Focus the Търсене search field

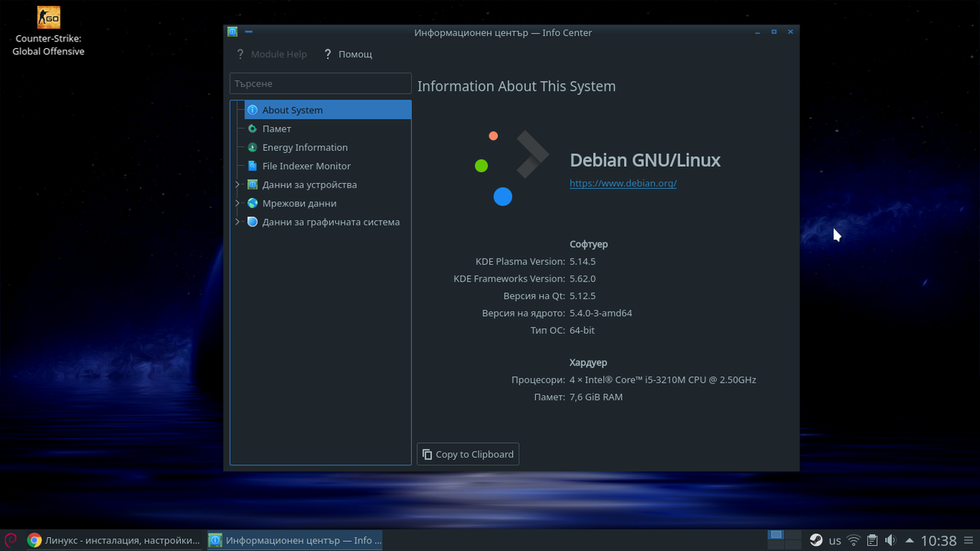point(321,83)
